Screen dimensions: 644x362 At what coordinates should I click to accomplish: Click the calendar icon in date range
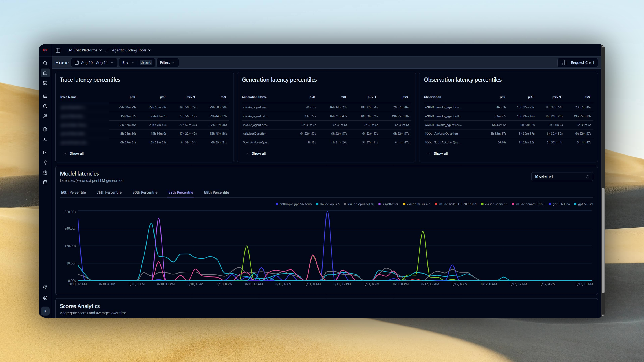click(x=77, y=62)
